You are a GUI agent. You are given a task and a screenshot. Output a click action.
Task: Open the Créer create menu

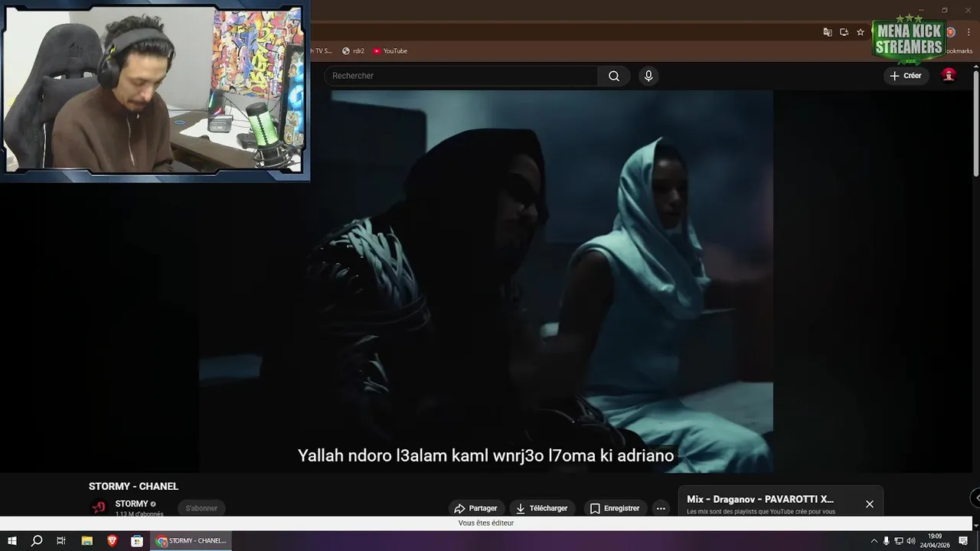click(x=906, y=76)
